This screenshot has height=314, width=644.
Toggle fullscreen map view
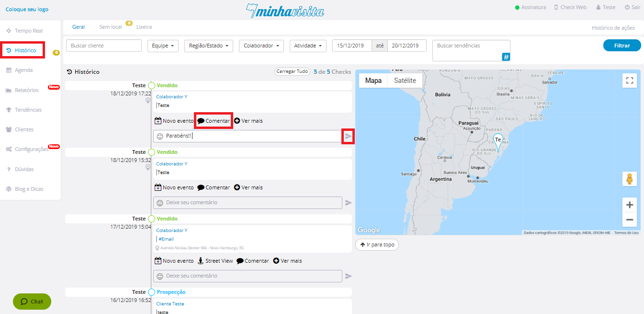[629, 81]
